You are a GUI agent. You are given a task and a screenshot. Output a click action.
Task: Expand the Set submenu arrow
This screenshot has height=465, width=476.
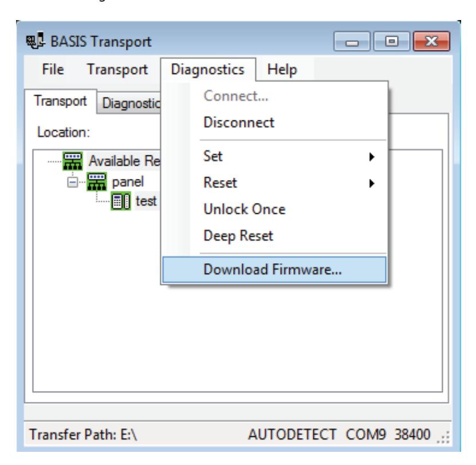(372, 157)
